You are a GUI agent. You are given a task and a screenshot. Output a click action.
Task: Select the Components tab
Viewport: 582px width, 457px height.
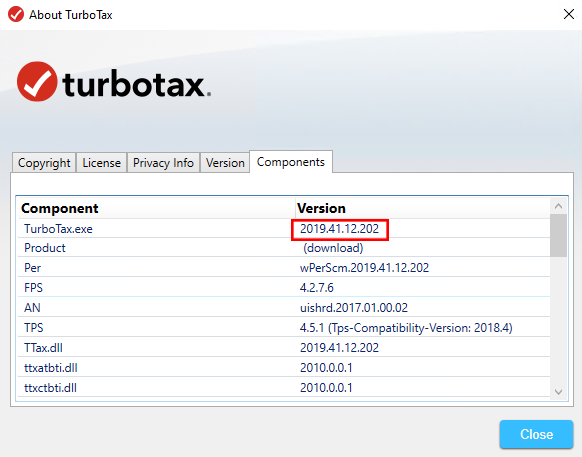(291, 161)
